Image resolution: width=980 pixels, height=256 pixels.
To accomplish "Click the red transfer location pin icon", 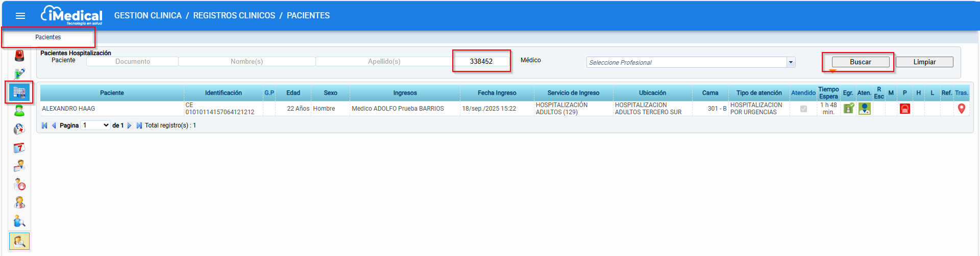I will click(x=962, y=109).
